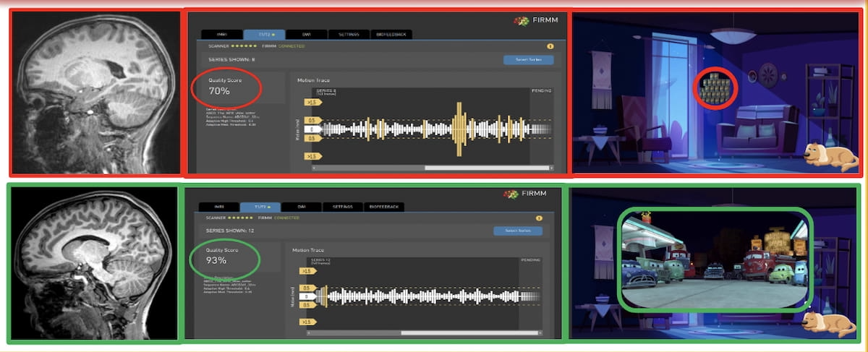Open the SETTINGS tab in the Series 8 panel

pyautogui.click(x=349, y=34)
